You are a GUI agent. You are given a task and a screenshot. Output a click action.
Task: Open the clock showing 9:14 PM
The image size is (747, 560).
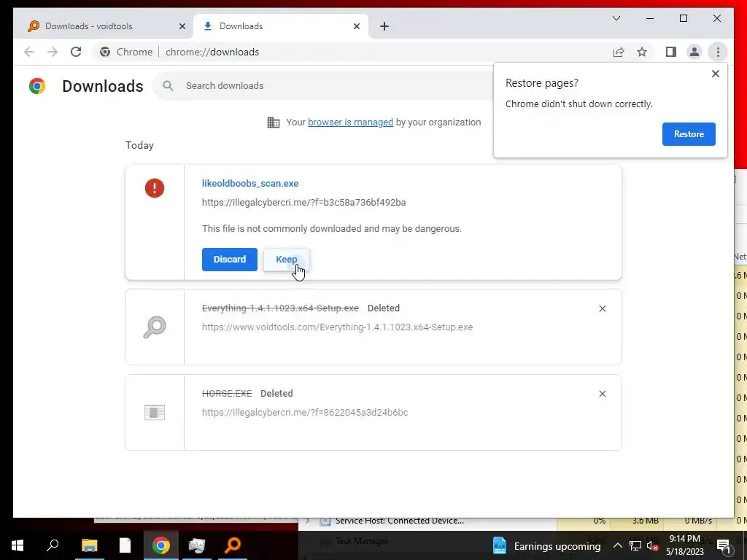click(x=684, y=545)
